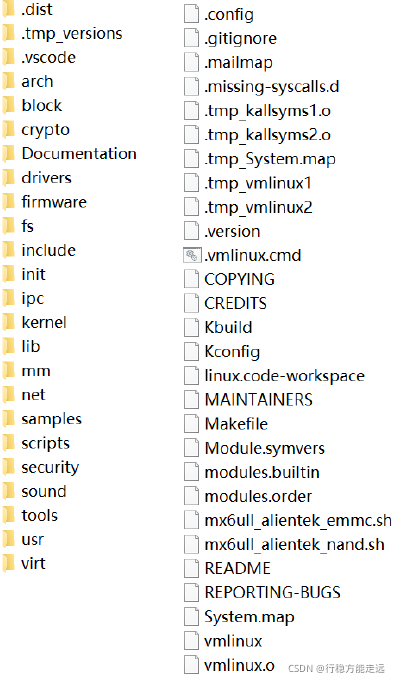Viewport: 400px width, 682px height.
Task: Click the folder icon beside tools
Action: (8, 515)
